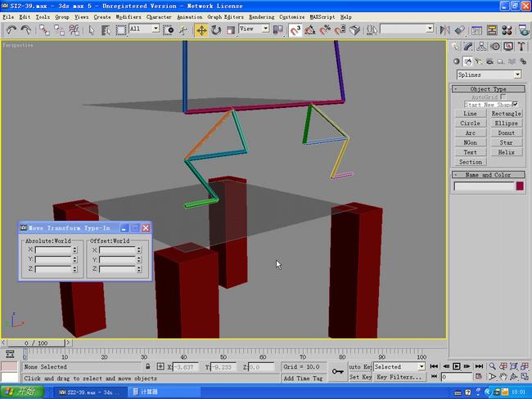Toggle the Angle Snap button

[309, 30]
